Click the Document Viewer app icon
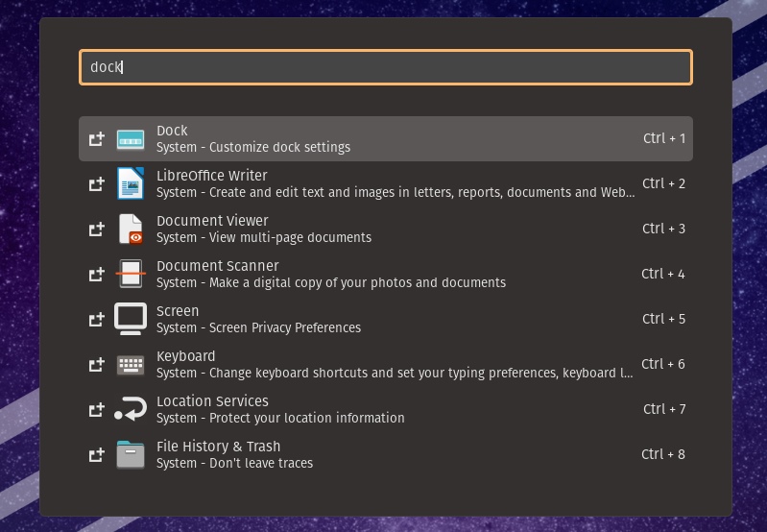This screenshot has height=532, width=767. click(x=131, y=229)
